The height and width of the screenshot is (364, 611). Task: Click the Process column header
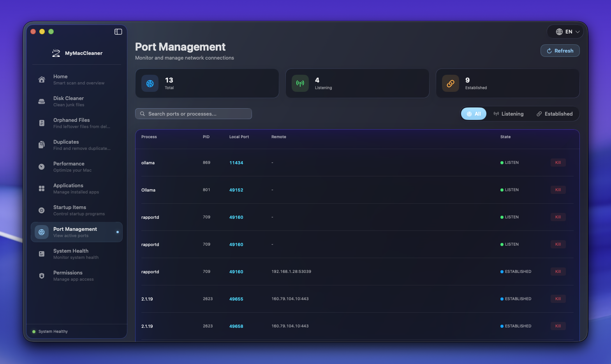point(149,137)
